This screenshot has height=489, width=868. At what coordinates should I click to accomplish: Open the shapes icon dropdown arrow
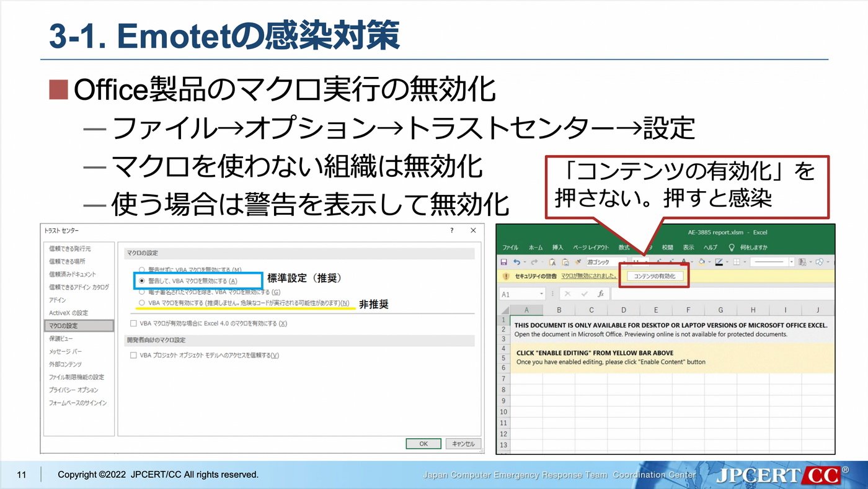coord(826,262)
